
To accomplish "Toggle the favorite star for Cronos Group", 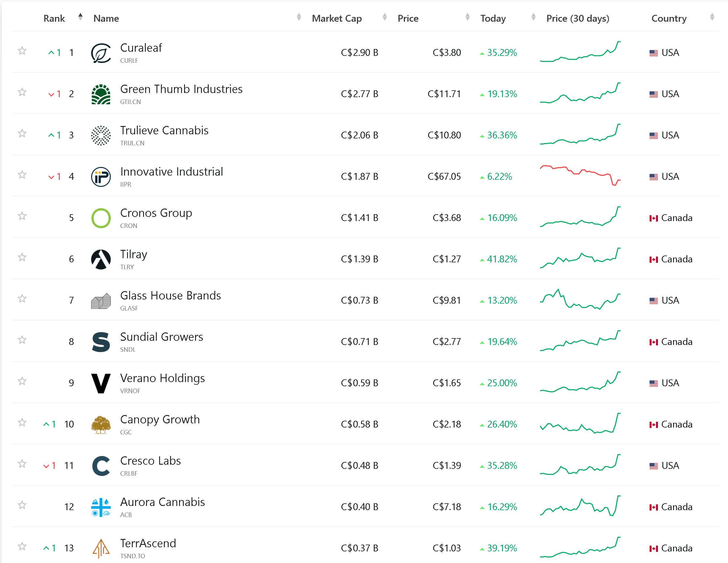I will [22, 216].
